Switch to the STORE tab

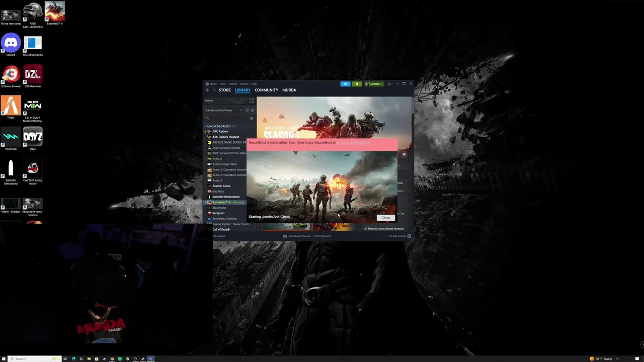click(225, 90)
